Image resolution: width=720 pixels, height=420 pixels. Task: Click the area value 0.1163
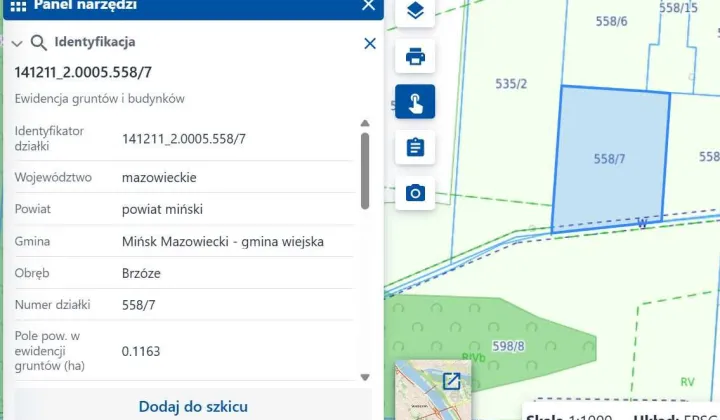(141, 351)
